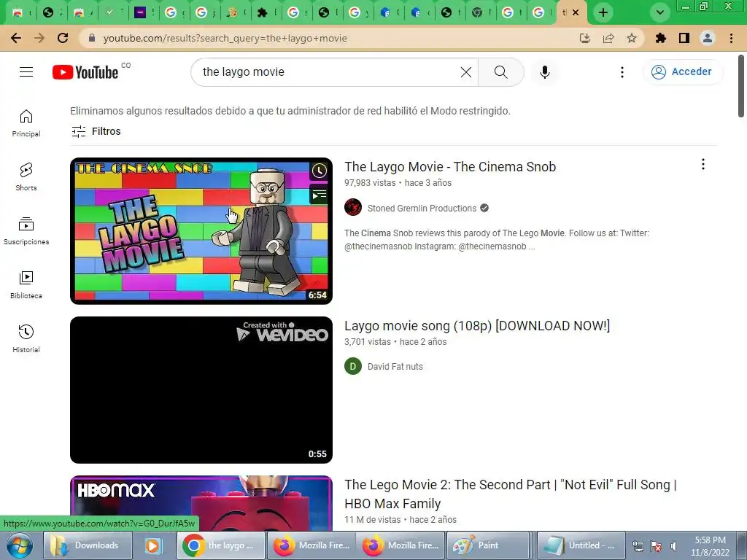Image resolution: width=747 pixels, height=560 pixels.
Task: Reload the page in Chrome
Action: pos(63,38)
